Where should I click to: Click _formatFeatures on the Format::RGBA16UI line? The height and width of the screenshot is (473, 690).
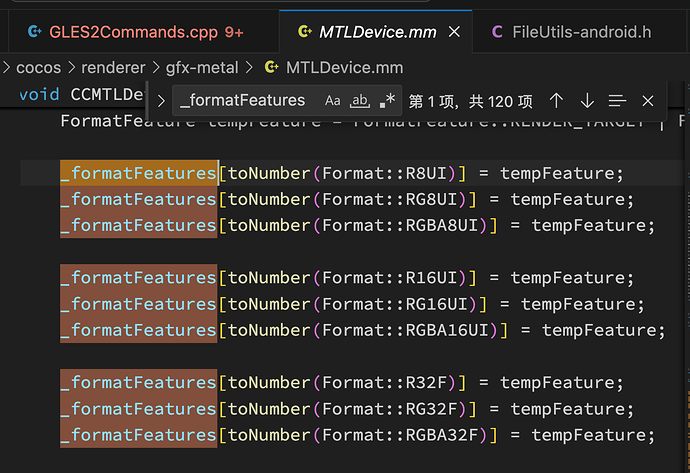[x=139, y=330]
